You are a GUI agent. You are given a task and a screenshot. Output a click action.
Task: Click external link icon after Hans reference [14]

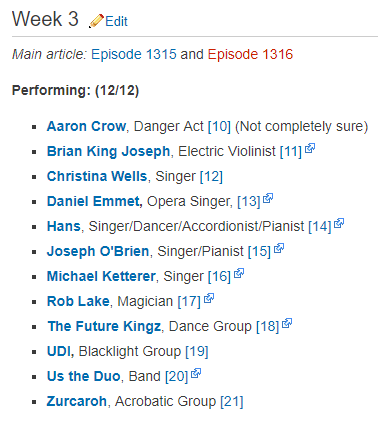click(339, 223)
